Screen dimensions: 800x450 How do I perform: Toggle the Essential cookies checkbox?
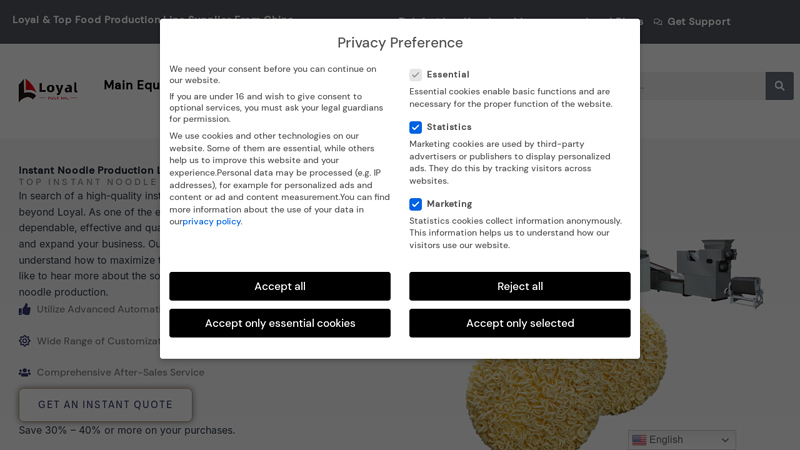point(416,75)
